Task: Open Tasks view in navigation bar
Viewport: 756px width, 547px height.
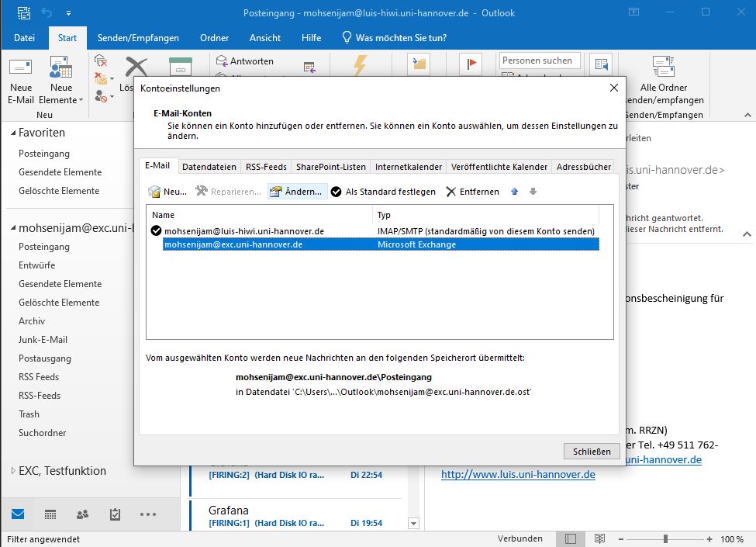Action: pos(115,514)
